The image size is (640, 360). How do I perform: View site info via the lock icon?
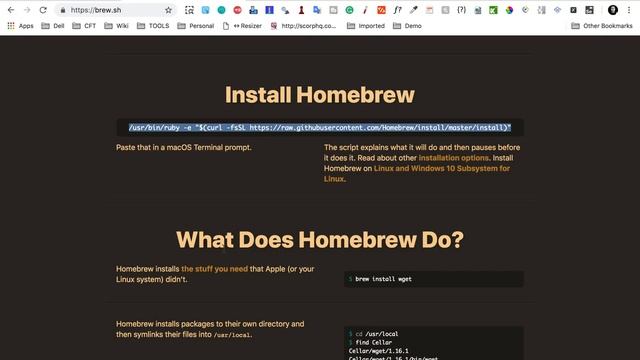[x=63, y=10]
